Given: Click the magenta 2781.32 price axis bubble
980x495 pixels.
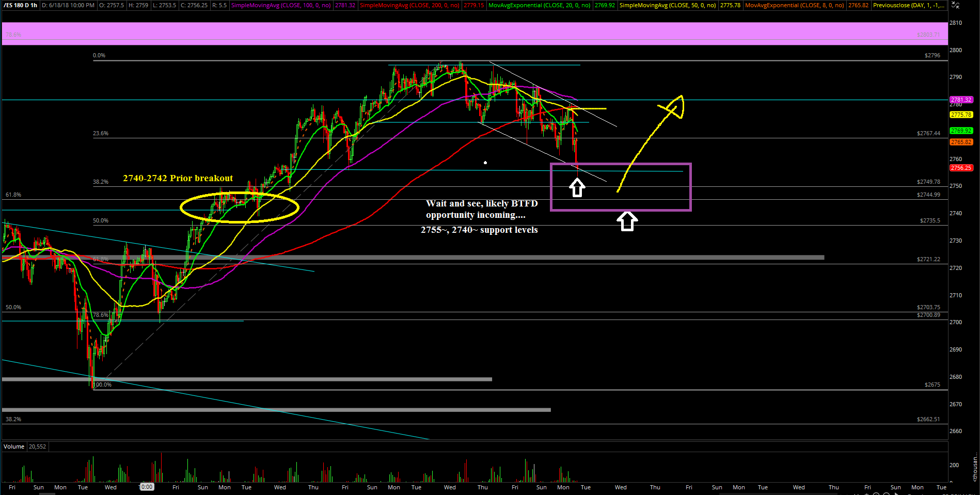Looking at the screenshot, I should (961, 100).
